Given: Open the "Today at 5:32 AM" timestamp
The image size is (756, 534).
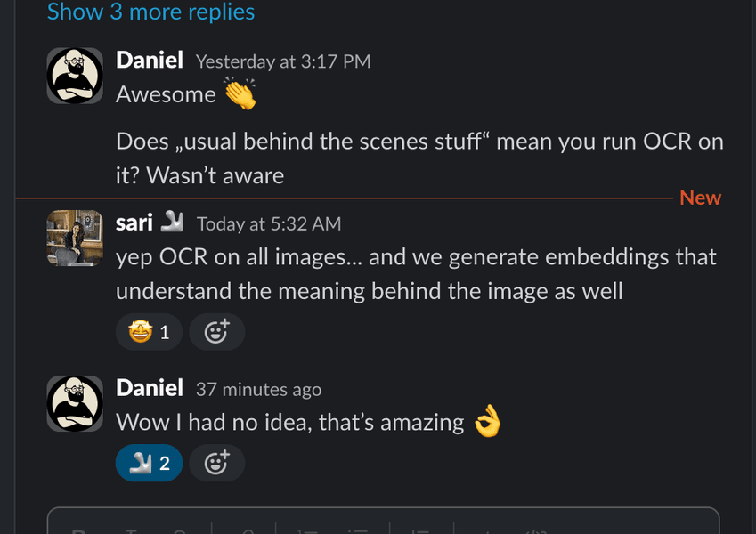Looking at the screenshot, I should pyautogui.click(x=269, y=223).
